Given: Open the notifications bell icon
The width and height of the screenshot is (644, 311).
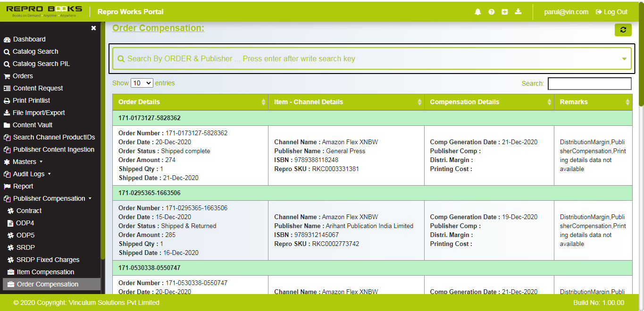Looking at the screenshot, I should (x=477, y=12).
